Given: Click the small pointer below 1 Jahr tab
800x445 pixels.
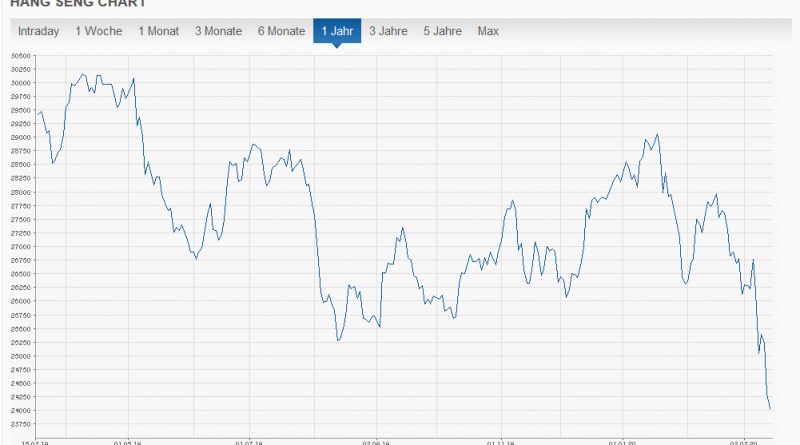Looking at the screenshot, I should click(335, 46).
